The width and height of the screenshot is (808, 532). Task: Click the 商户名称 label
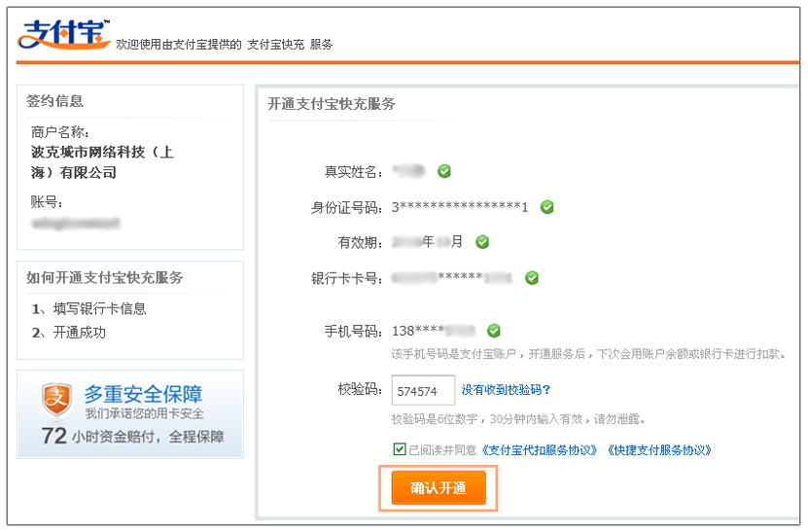click(x=59, y=132)
